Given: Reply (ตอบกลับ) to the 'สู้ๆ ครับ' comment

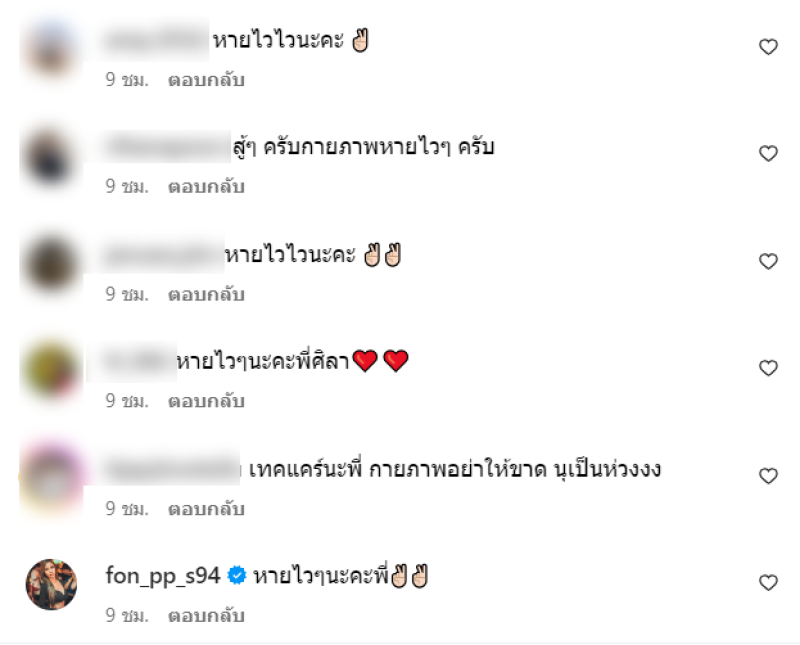Looking at the screenshot, I should [x=206, y=187].
